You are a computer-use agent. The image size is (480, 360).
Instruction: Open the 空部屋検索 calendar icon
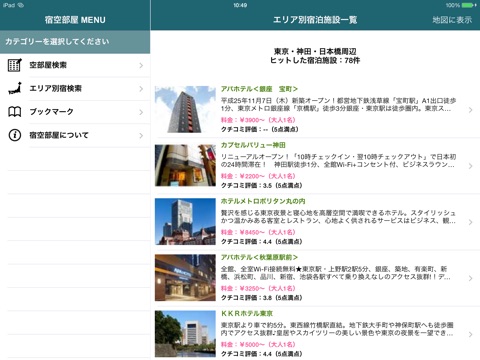pyautogui.click(x=15, y=65)
